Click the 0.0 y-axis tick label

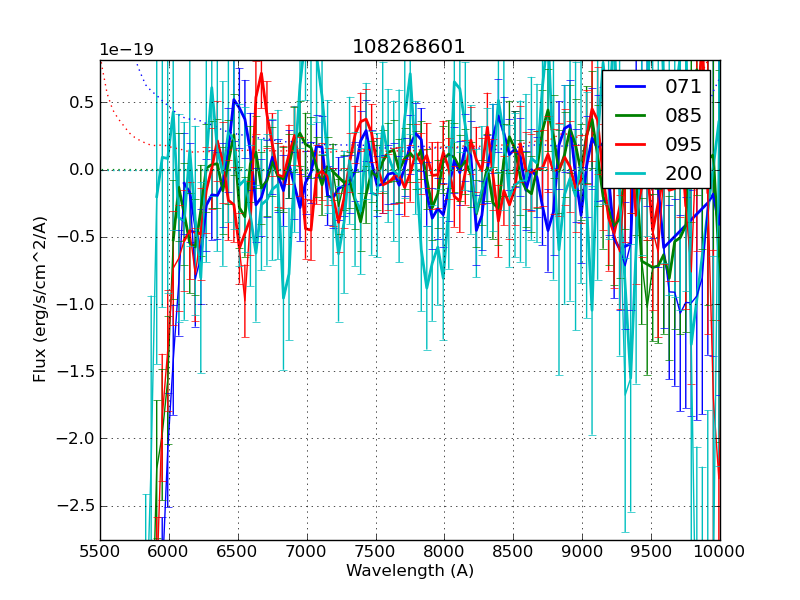79,169
